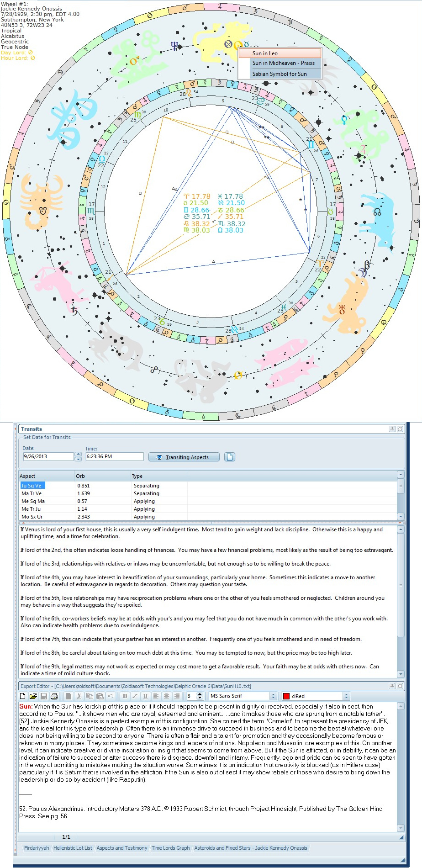
Task: Click the Transiting Aspects button
Action: [x=184, y=457]
